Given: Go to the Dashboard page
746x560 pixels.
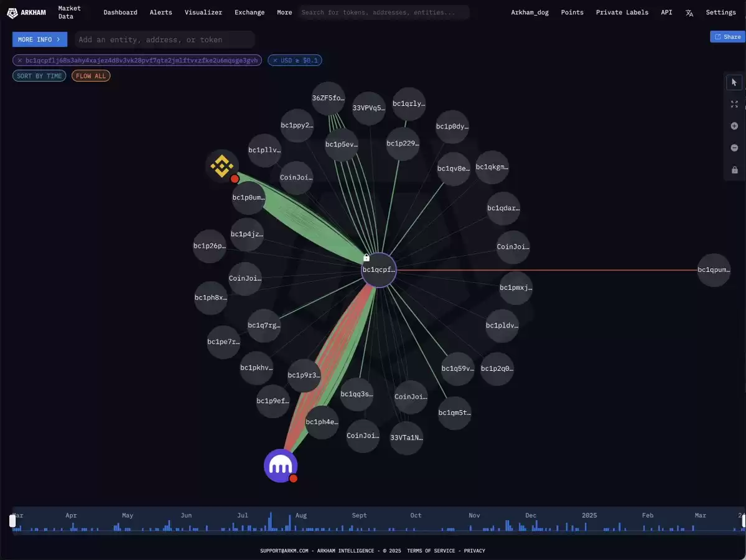Looking at the screenshot, I should pos(120,12).
